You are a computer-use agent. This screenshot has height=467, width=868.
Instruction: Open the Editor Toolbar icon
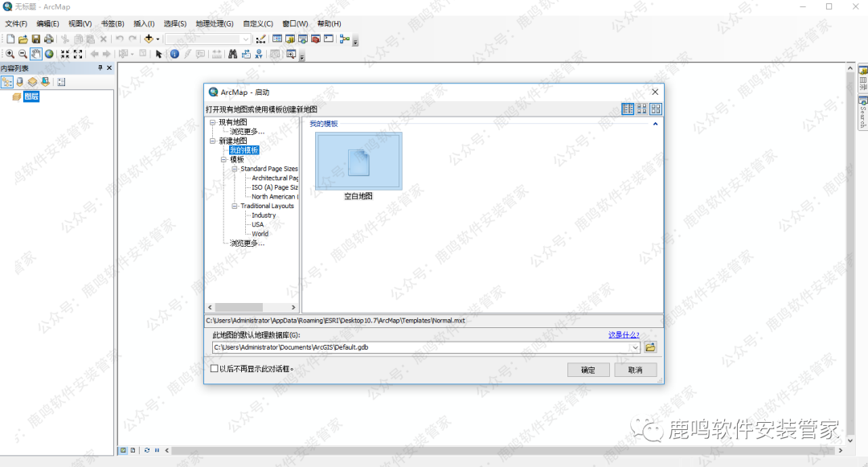(x=260, y=39)
